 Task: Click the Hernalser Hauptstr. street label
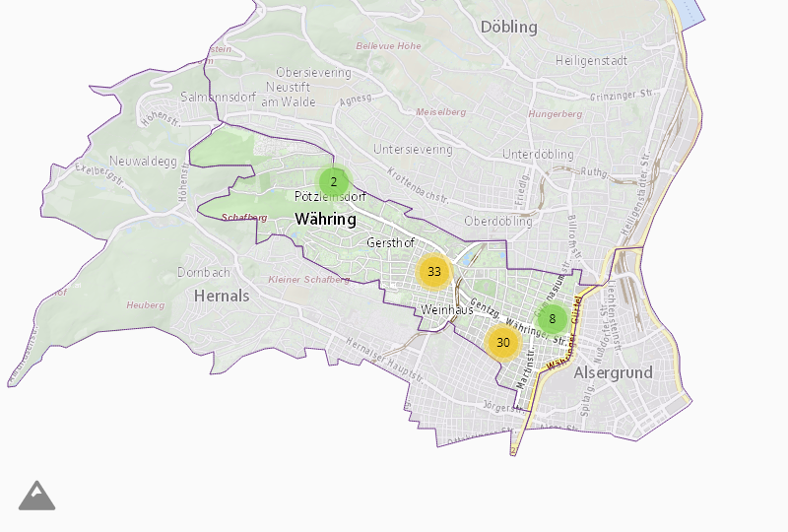[385, 361]
